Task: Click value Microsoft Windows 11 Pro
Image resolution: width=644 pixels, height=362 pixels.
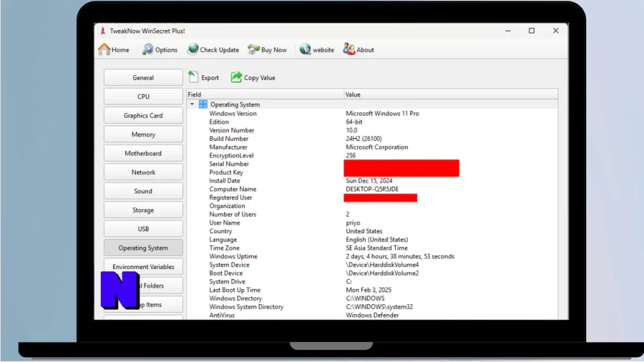Action: [382, 113]
